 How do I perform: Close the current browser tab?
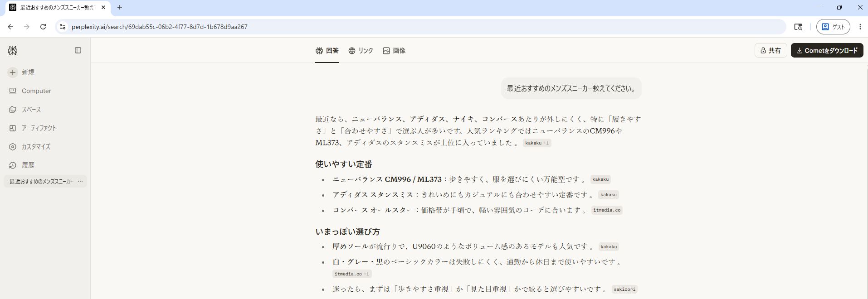(103, 7)
